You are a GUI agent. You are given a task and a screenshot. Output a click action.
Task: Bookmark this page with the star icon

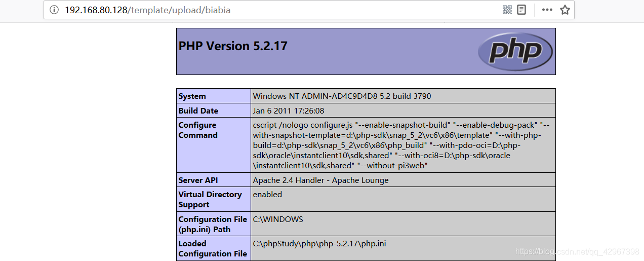coord(565,10)
